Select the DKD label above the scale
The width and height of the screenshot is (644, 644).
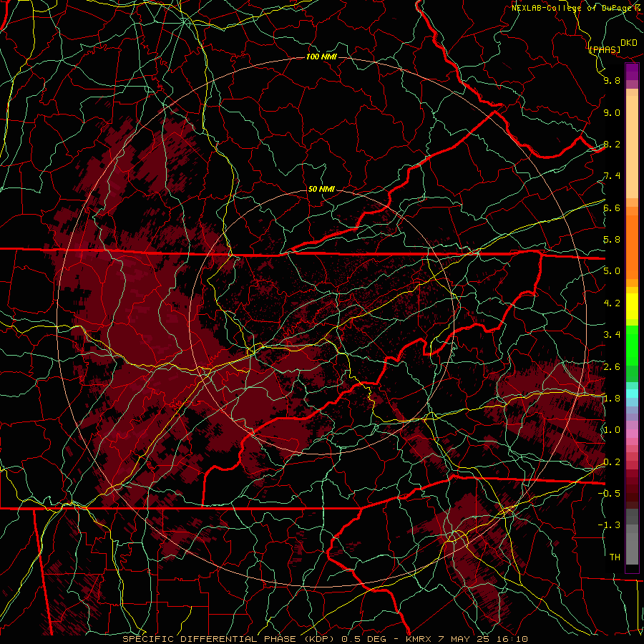(x=629, y=43)
